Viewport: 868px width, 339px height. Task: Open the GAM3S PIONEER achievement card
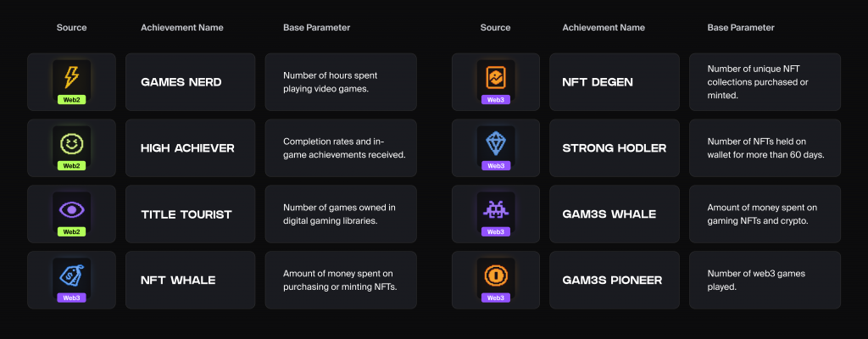615,281
